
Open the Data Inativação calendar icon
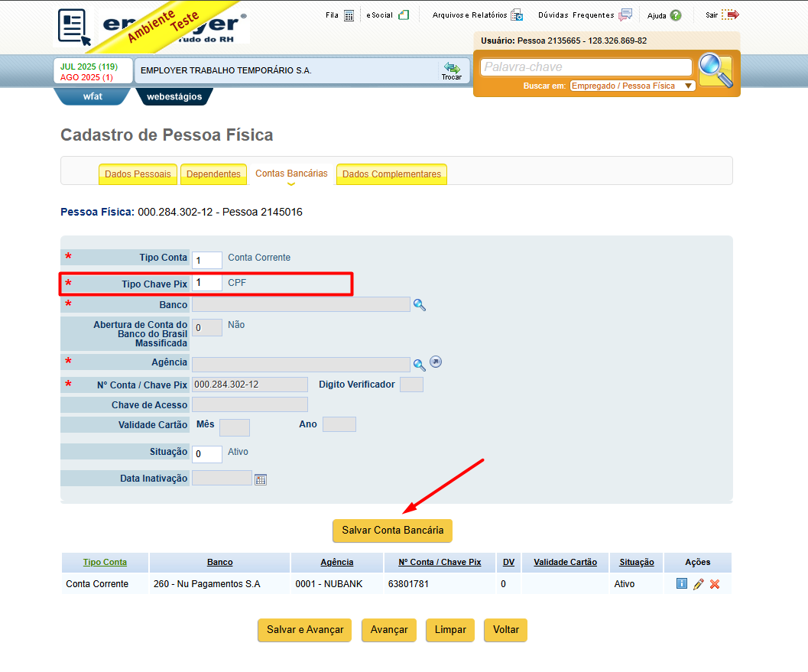[261, 480]
